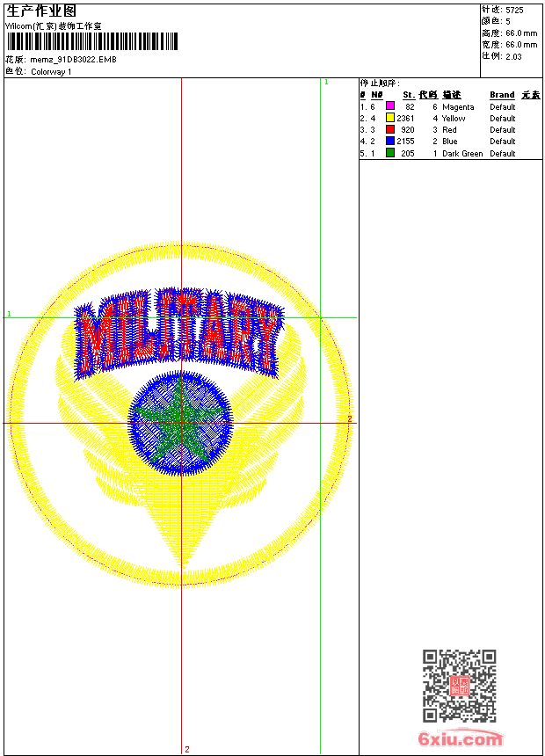Click the green star in the emblem

(181, 424)
